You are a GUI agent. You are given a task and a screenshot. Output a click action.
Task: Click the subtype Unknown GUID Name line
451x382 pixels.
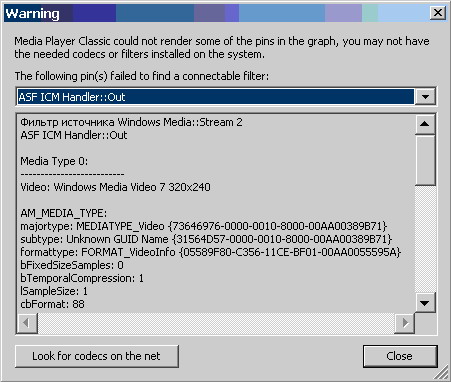(x=206, y=239)
